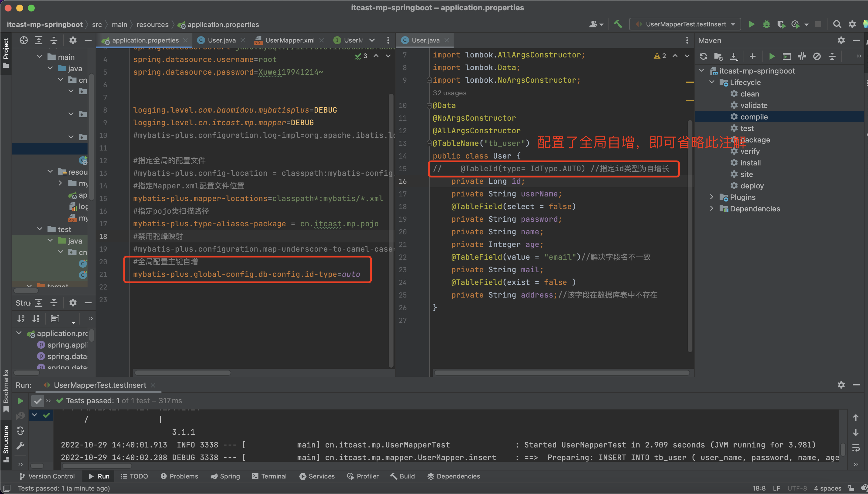Viewport: 868px width, 494px height.
Task: Click the Rerun test green arrow
Action: click(x=20, y=401)
